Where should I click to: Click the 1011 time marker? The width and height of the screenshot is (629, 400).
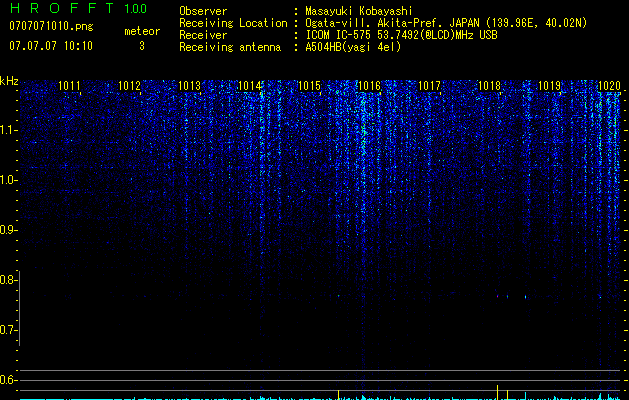point(69,86)
